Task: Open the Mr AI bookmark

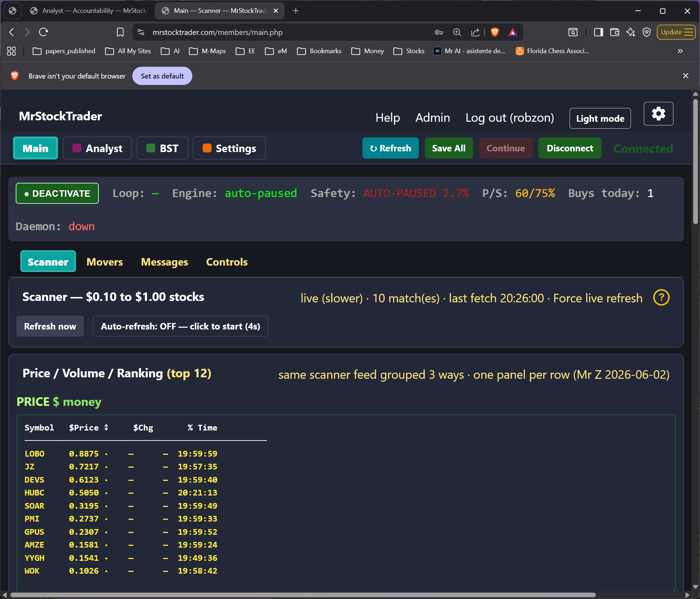Action: click(x=469, y=51)
